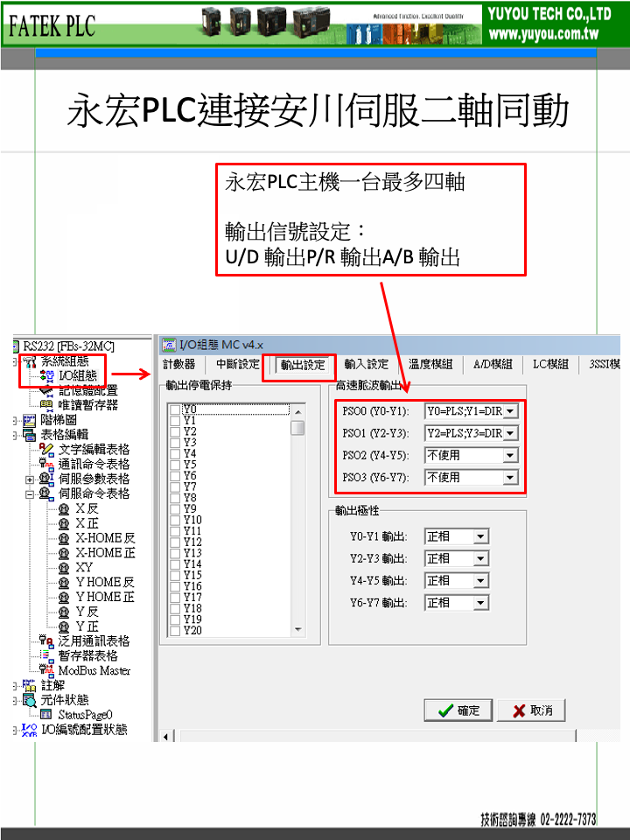Select the 記憶體配置 tree item

click(x=87, y=390)
